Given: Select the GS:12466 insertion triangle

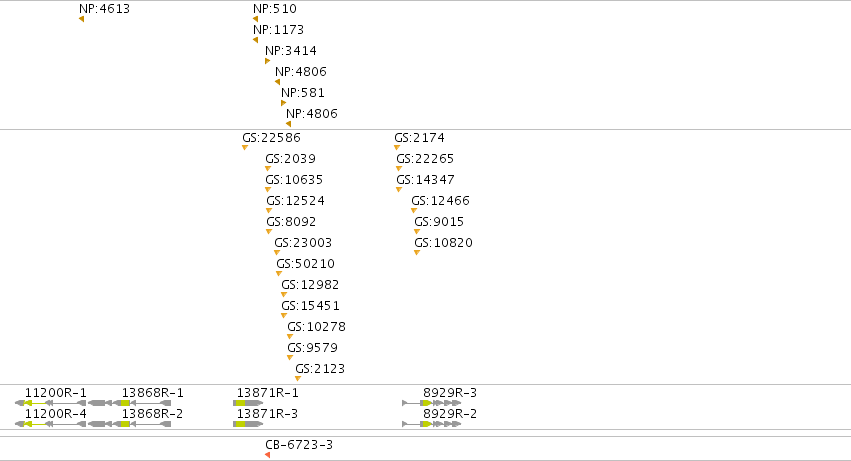Looking at the screenshot, I should coord(414,211).
